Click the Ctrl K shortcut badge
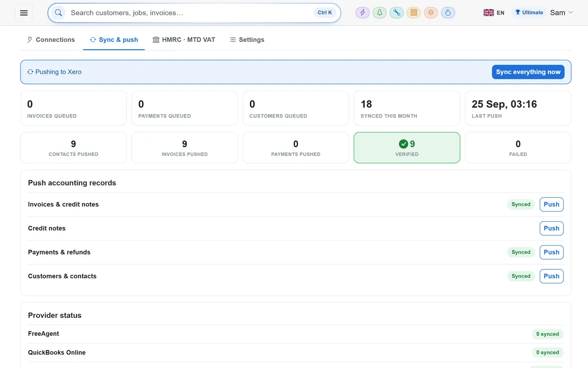This screenshot has width=588, height=368. point(325,13)
